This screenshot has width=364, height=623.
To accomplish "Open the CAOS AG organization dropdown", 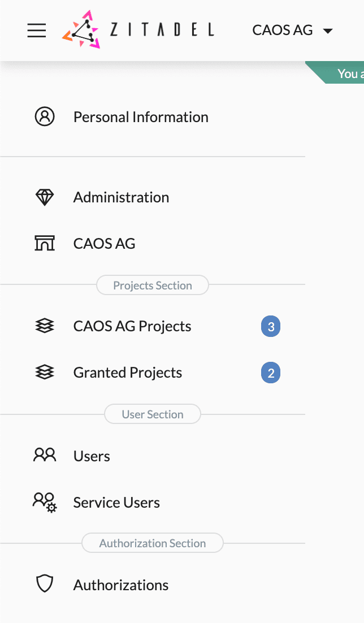I will pos(292,31).
